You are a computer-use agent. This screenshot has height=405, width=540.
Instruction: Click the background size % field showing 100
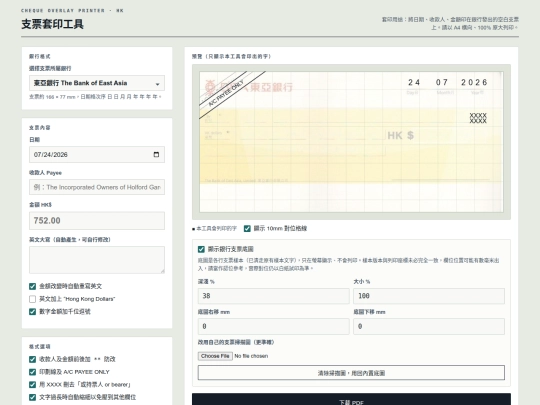429,296
